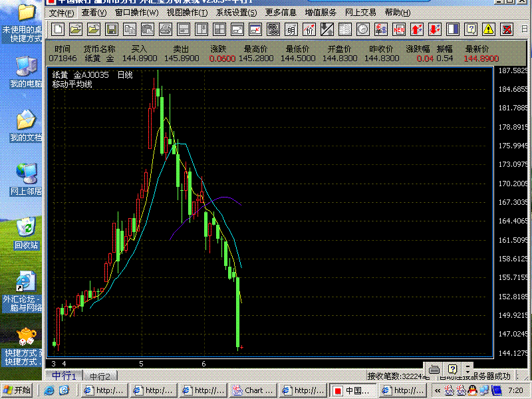The image size is (532, 399).
Task: Switch to the 中行2 tab
Action: pyautogui.click(x=100, y=376)
